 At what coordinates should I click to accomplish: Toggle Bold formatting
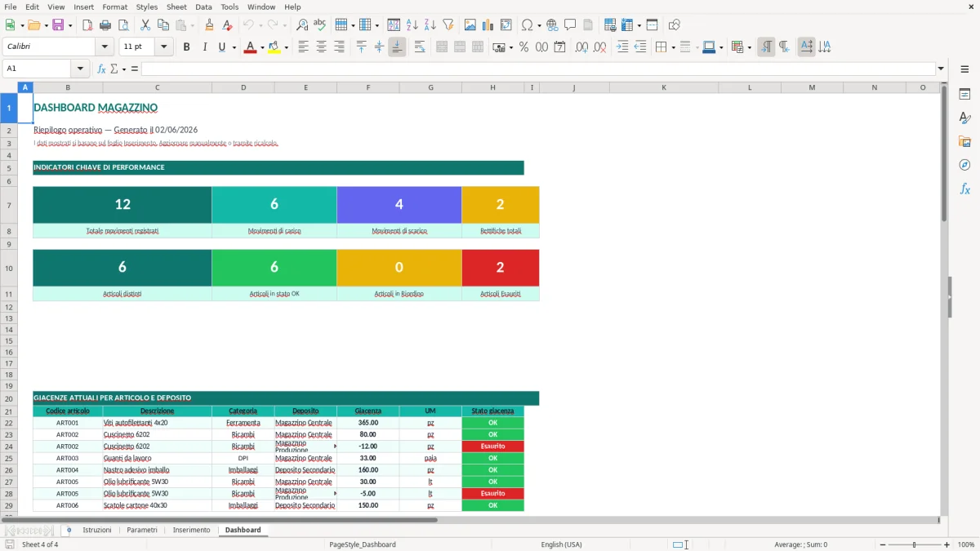point(187,47)
